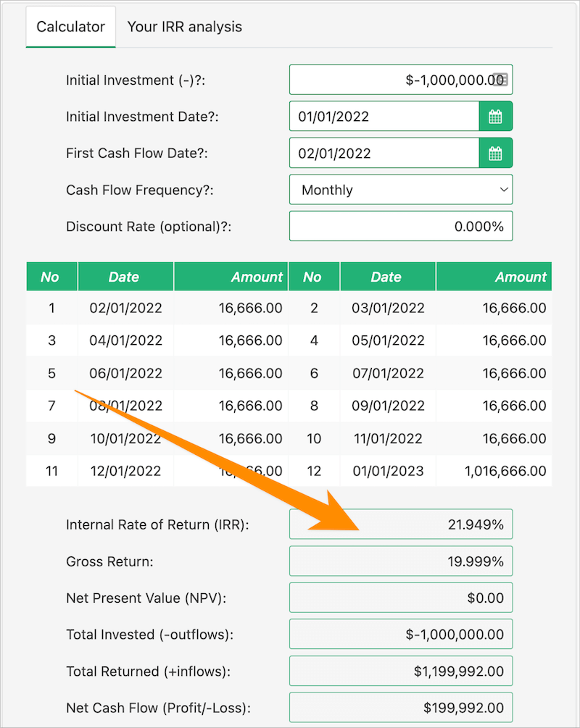Edit amount for cash flow 05/01/2022

494,340
